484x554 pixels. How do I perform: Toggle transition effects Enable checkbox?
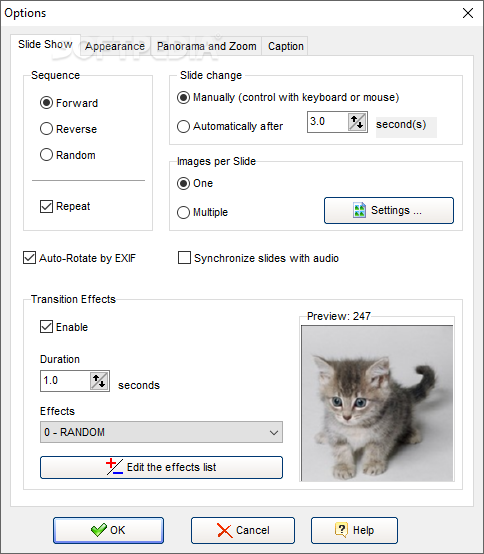tap(64, 327)
